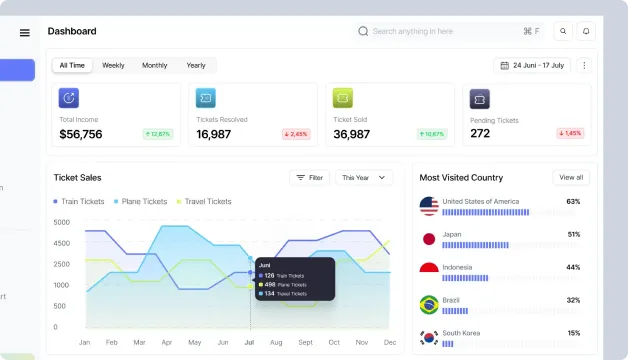The width and height of the screenshot is (628, 360).
Task: Toggle the Travel Tickets legend item
Action: (204, 201)
